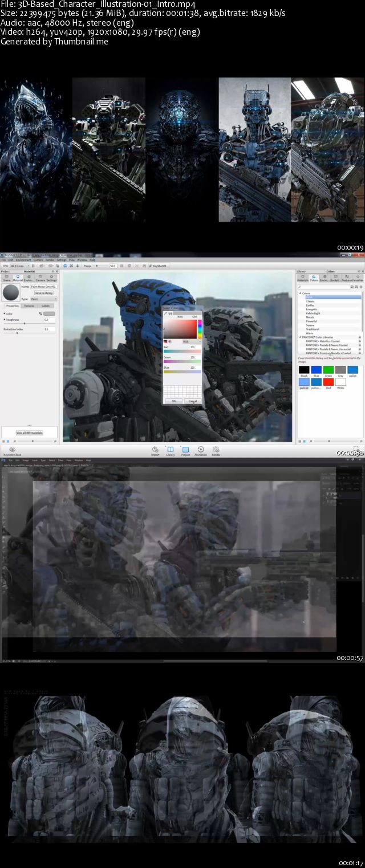Screen dimensions: 365x868
Task: Select the Favorites tab in Library panel
Action: 358,279
